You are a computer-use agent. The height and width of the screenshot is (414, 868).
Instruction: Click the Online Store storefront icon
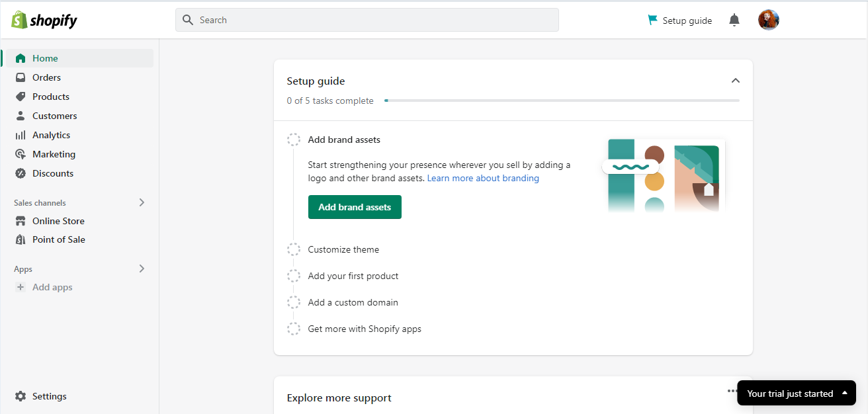tap(21, 221)
